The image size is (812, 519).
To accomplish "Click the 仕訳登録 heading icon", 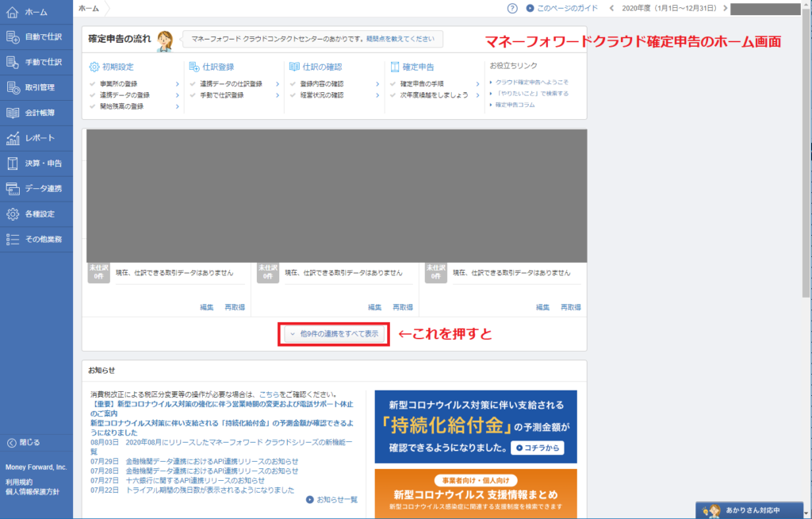I will tap(194, 67).
